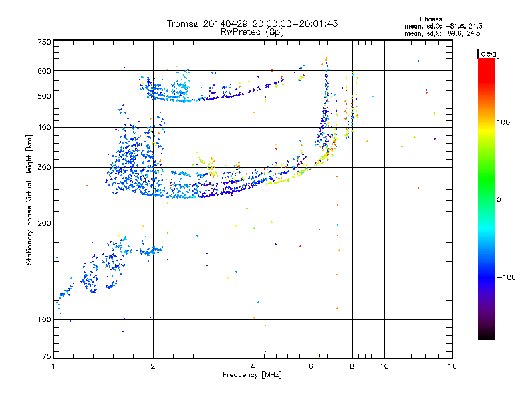Click the x-axis tick label '2'

pos(153,366)
